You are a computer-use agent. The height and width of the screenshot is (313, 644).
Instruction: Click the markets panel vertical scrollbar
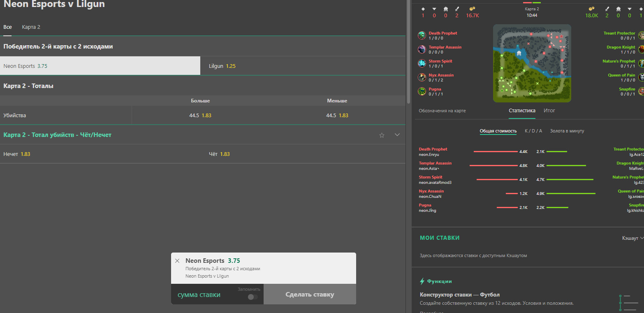point(408,51)
